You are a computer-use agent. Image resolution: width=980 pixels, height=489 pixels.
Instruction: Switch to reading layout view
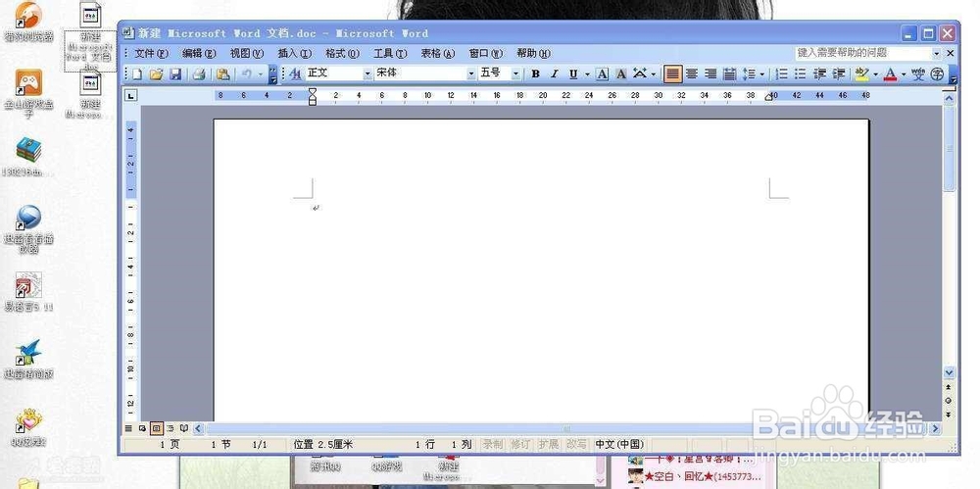[184, 428]
